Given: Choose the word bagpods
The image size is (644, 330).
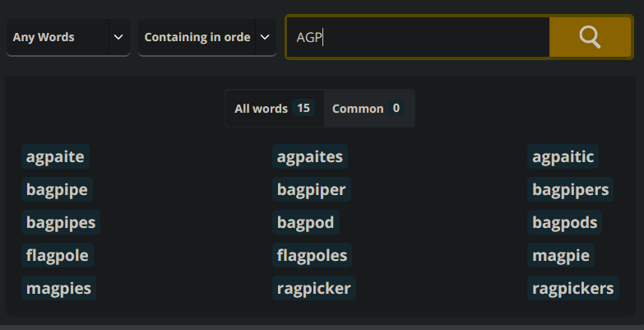Looking at the screenshot, I should [565, 222].
